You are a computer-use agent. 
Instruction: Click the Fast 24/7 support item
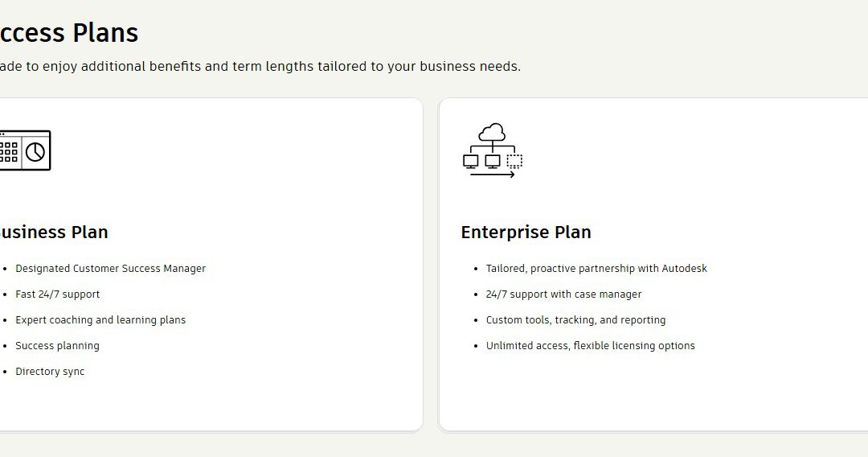pyautogui.click(x=58, y=294)
